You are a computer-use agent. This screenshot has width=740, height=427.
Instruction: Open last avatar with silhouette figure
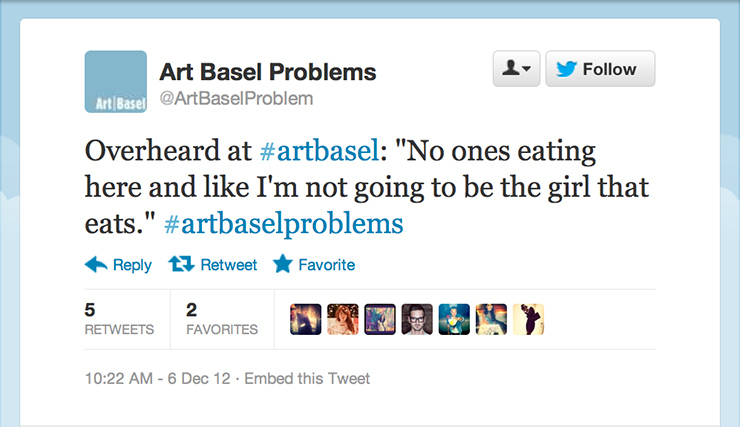click(529, 319)
